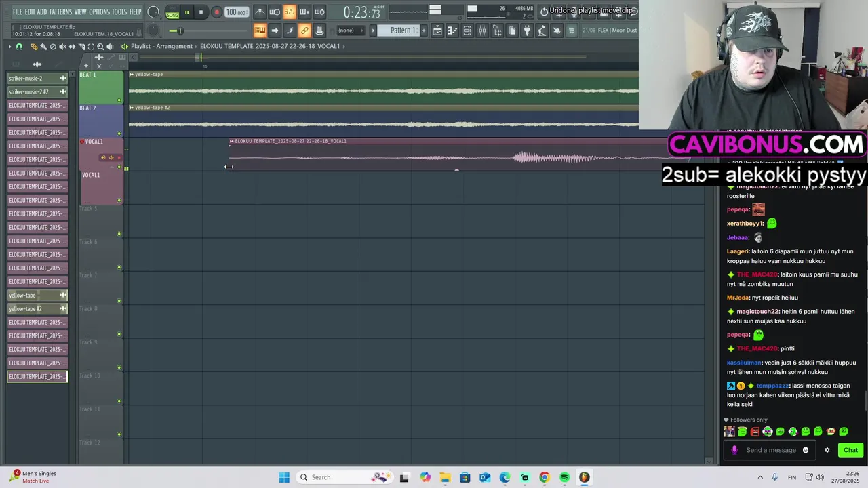The width and height of the screenshot is (868, 488).
Task: Open the OPTIONS menu
Action: (99, 12)
